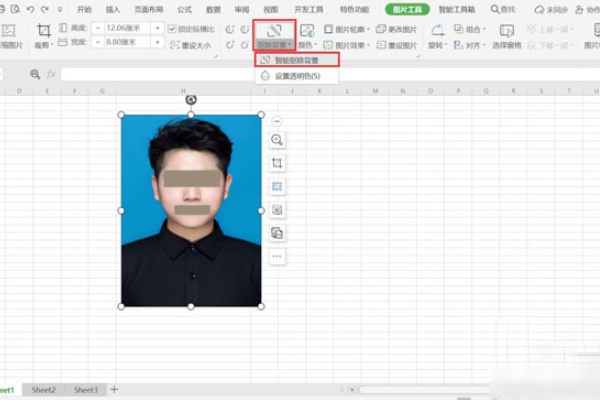600x400 pixels.
Task: Switch to Sheet2 tab
Action: [44, 390]
